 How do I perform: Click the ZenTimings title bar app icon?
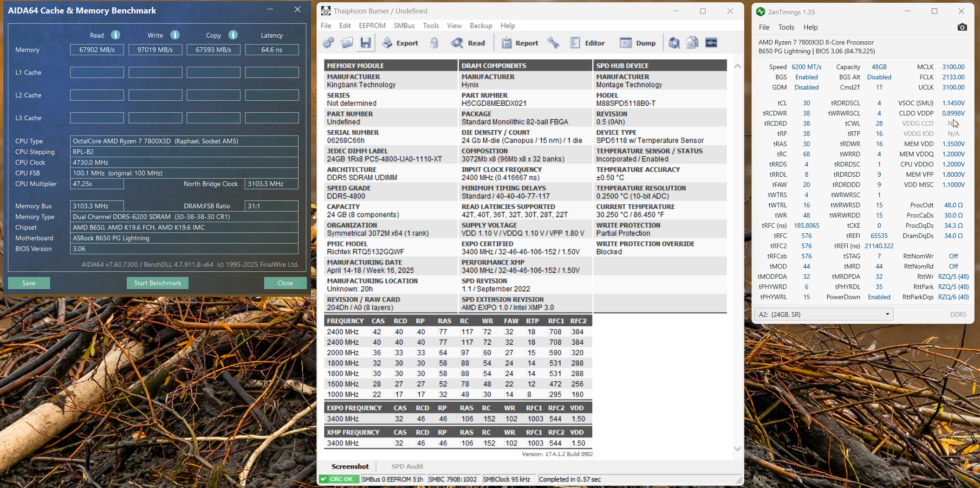[760, 12]
